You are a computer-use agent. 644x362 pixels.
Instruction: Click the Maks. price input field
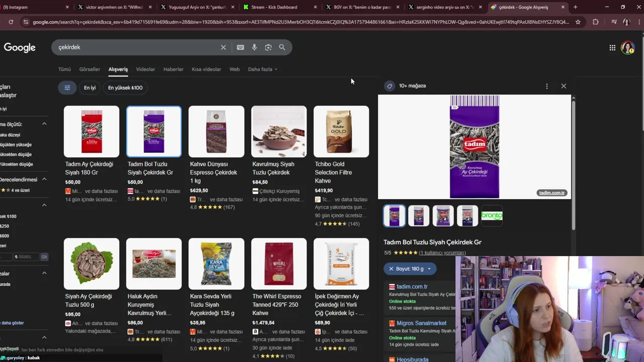[25, 257]
